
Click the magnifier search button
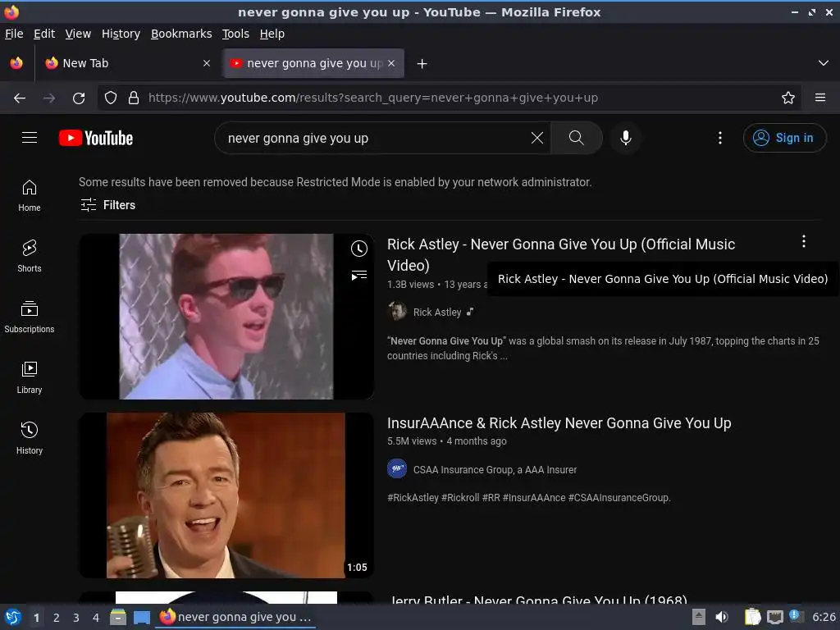tap(577, 138)
